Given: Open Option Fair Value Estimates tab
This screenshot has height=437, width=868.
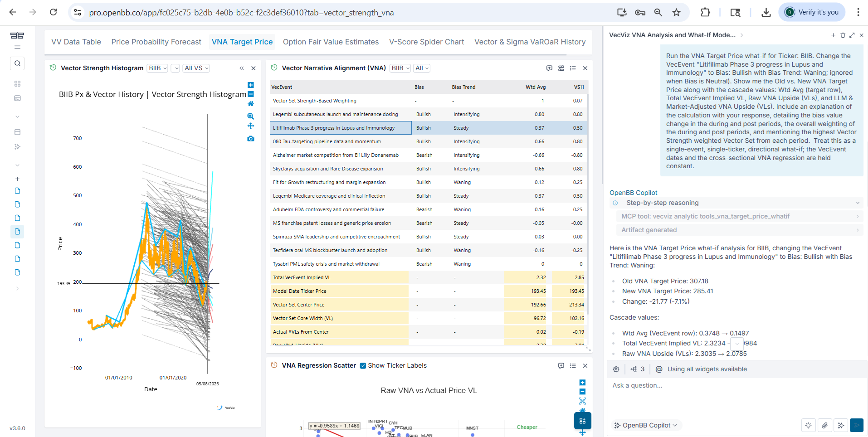Looking at the screenshot, I should click(331, 42).
